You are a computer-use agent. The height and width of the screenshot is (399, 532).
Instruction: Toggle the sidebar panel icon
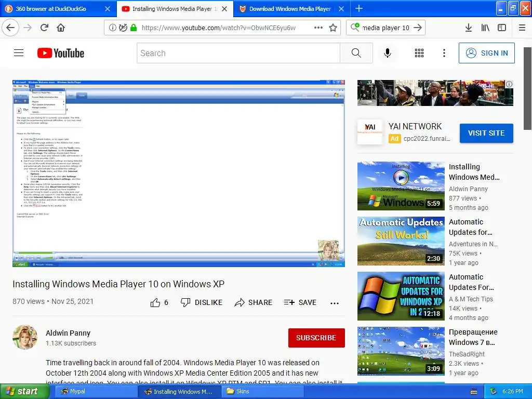[x=502, y=28]
